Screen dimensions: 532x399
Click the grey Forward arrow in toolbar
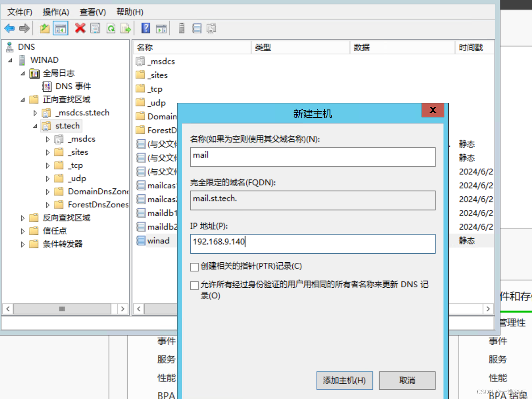25,28
